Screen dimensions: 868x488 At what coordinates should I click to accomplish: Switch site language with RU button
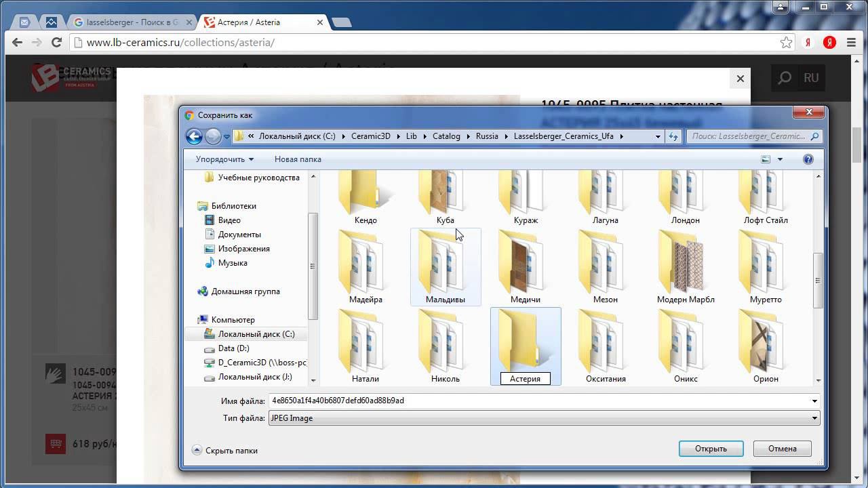(x=811, y=78)
